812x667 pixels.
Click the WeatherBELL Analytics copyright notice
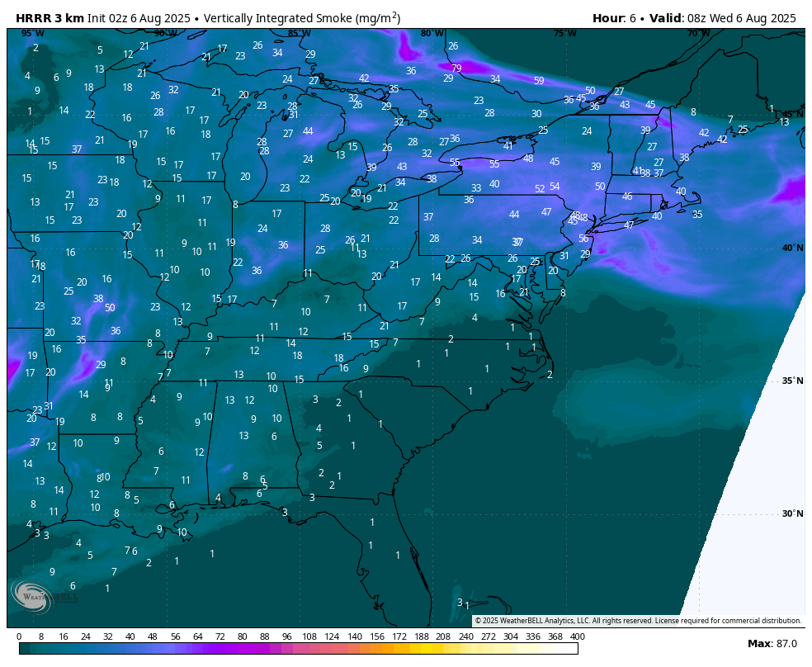(x=637, y=621)
